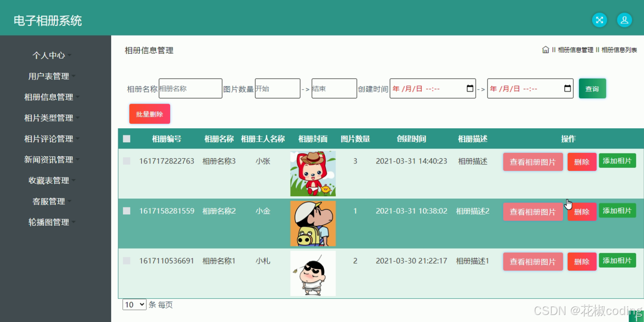Click the 批量删除 batch delete button
The width and height of the screenshot is (644, 322).
tap(149, 113)
